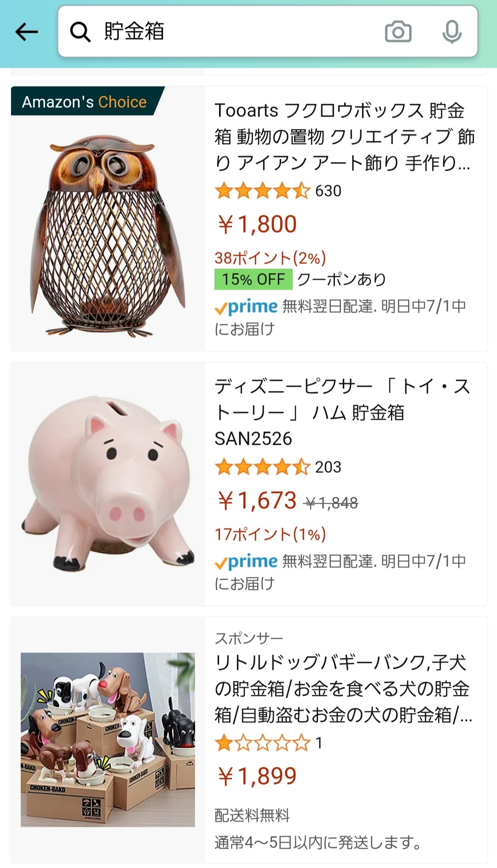Open the Tooarts owl box title
The height and width of the screenshot is (868, 497).
[x=344, y=136]
